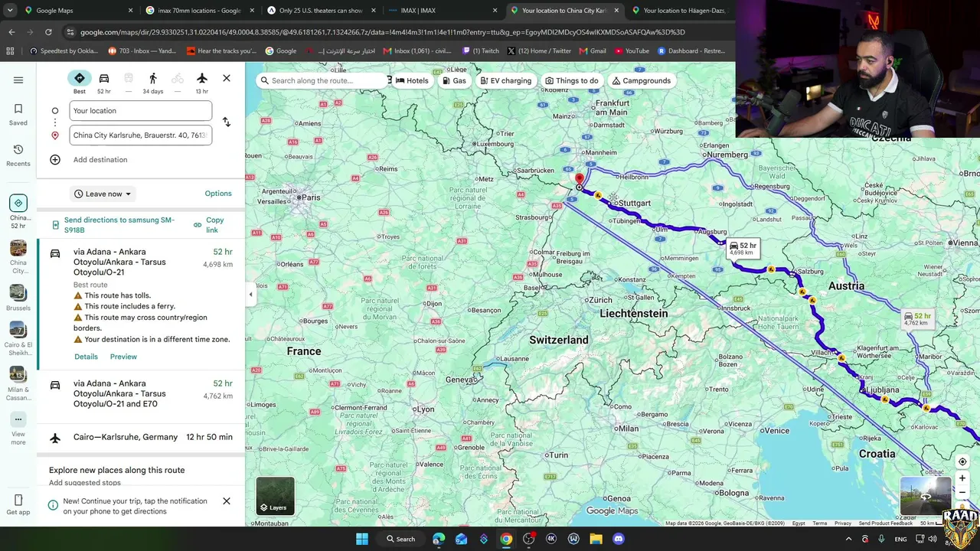Viewport: 980px width, 551px height.
Task: Open recent Brussels item in sidebar
Action: tap(18, 298)
